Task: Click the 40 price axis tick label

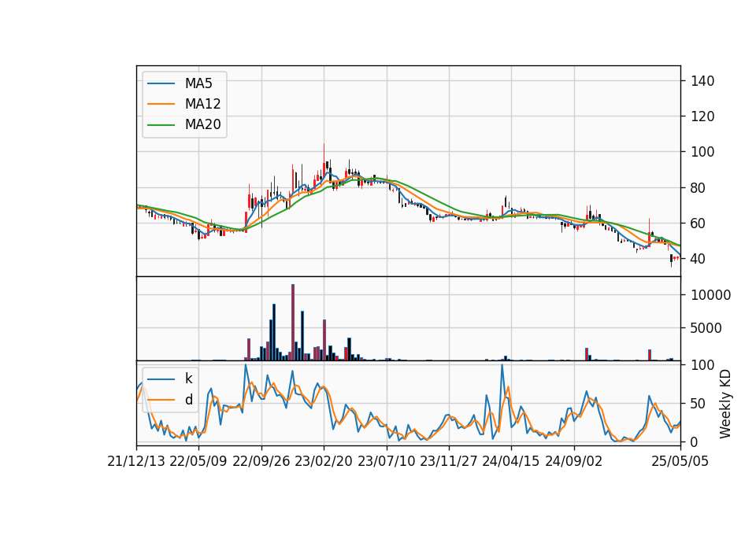Action: point(699,259)
